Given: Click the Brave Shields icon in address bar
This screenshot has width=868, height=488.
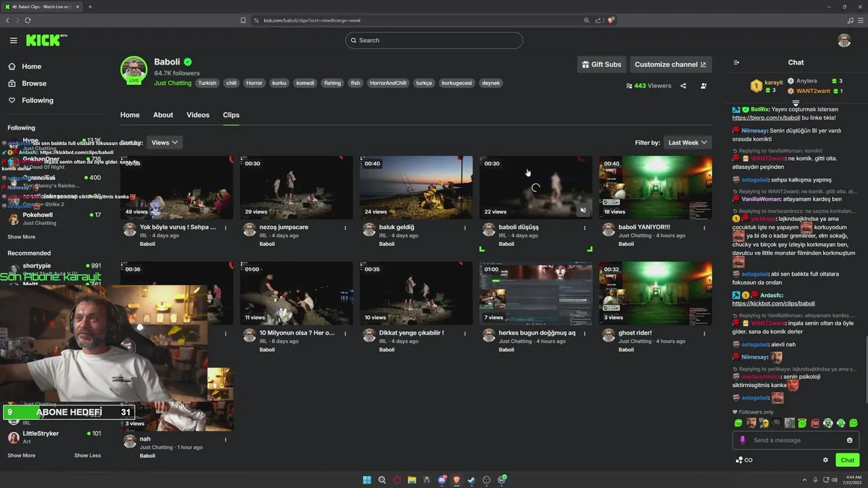Looking at the screenshot, I should (610, 20).
